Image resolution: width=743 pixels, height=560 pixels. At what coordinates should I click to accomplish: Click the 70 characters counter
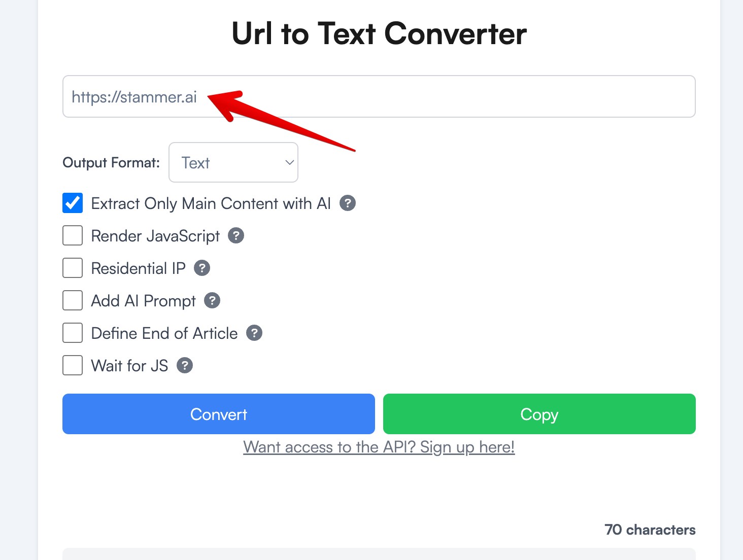pyautogui.click(x=650, y=530)
